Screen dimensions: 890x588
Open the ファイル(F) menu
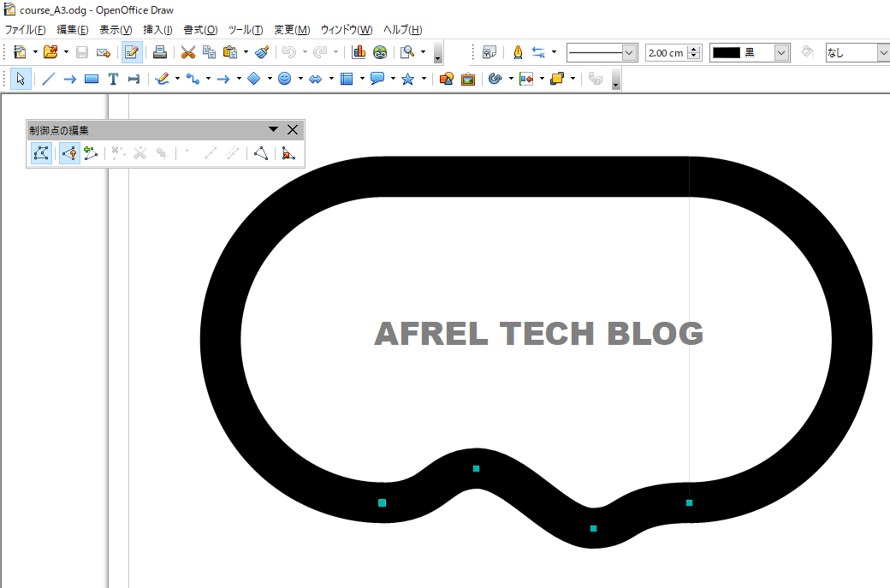point(25,29)
